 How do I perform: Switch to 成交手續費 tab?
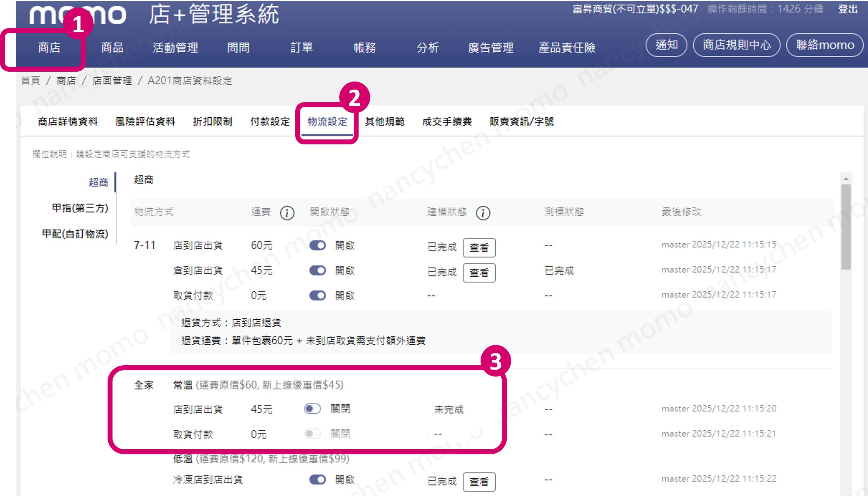coord(447,122)
